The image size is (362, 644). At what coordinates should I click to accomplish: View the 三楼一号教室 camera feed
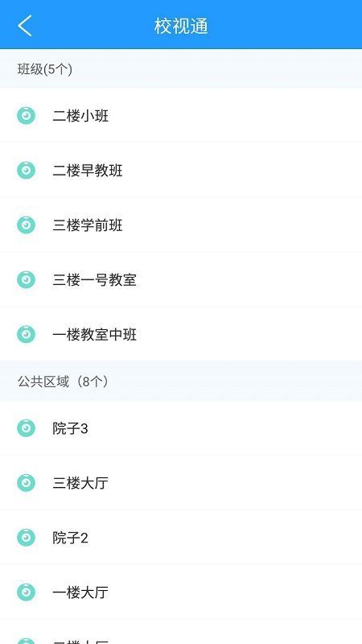181,279
